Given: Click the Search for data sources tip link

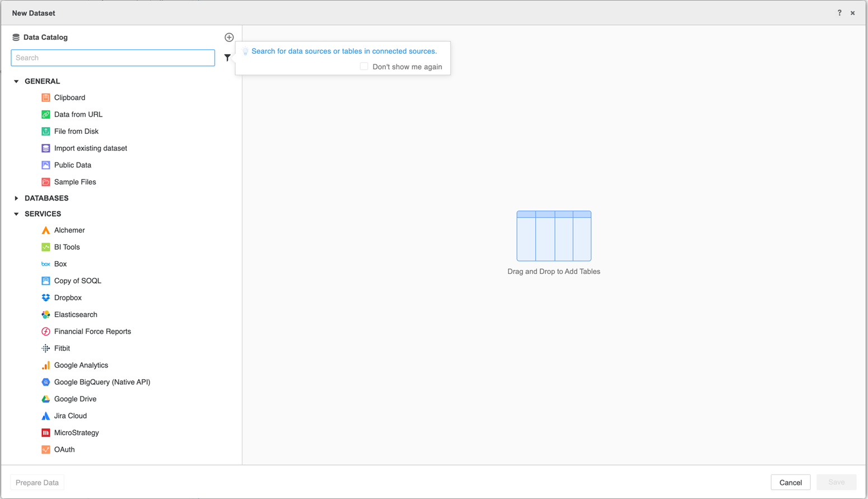Looking at the screenshot, I should point(344,51).
